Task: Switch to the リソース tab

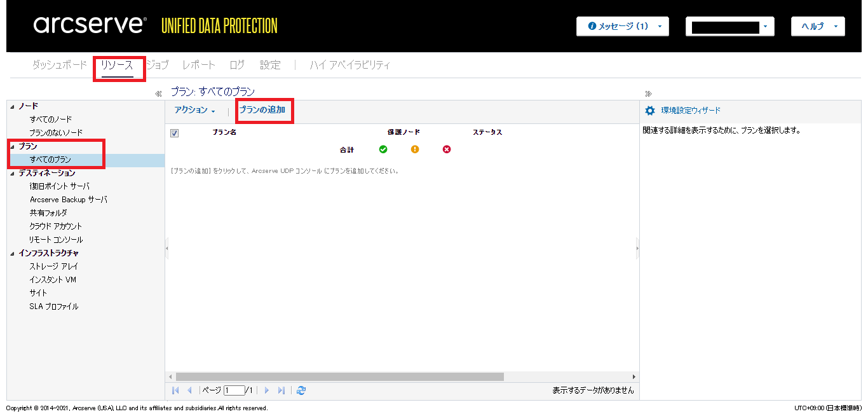Action: coord(118,65)
